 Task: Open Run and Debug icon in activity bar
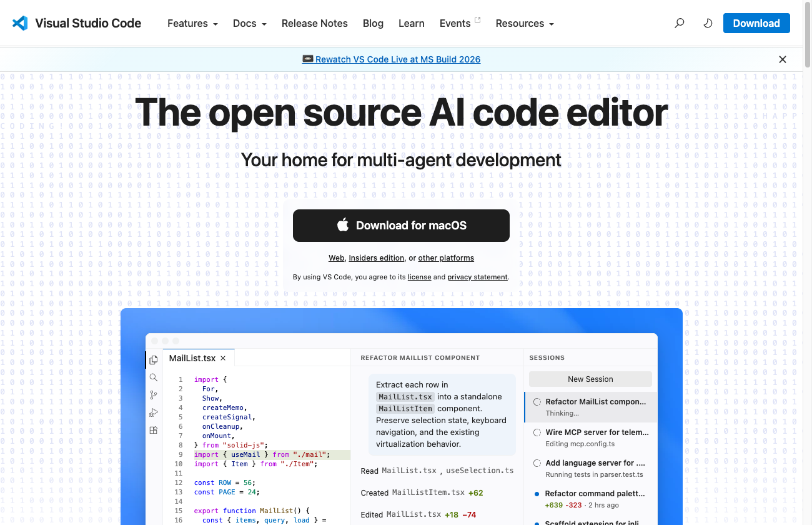click(153, 412)
